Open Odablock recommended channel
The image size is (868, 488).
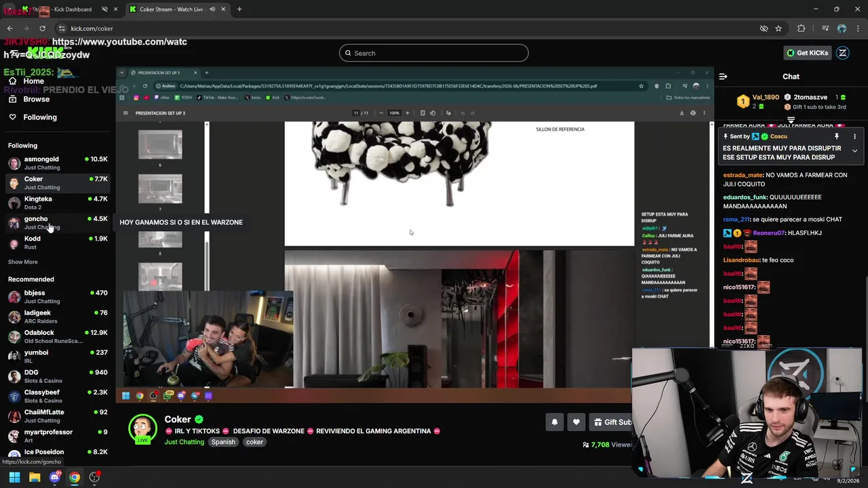click(x=58, y=336)
